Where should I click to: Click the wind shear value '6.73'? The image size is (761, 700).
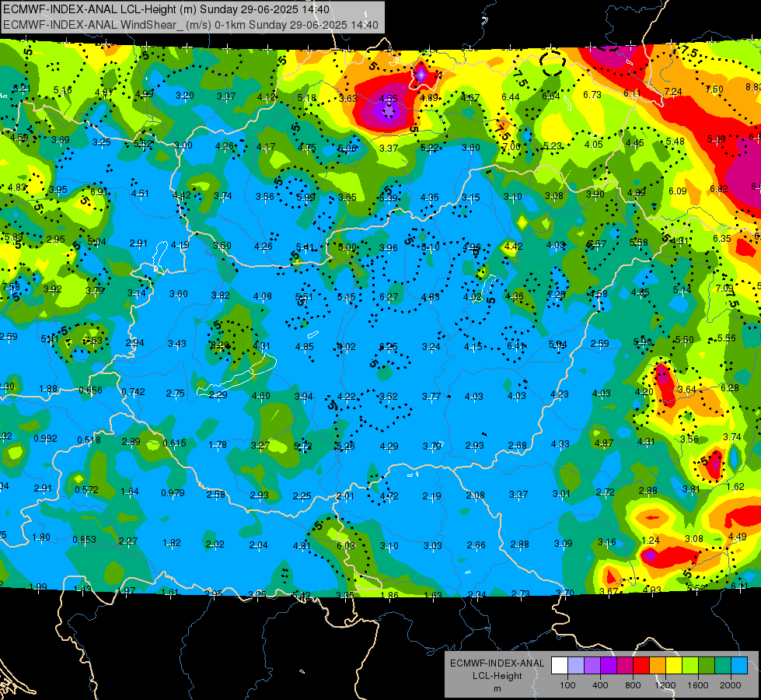point(592,95)
